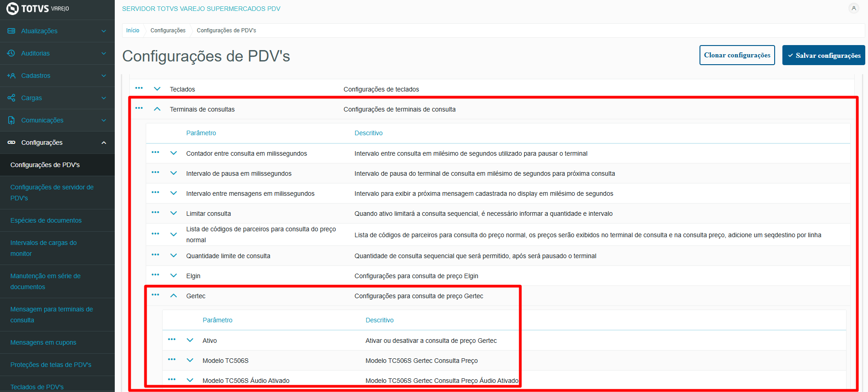Expand Lista de códigos de parceiros row
The height and width of the screenshot is (392, 868).
(174, 234)
